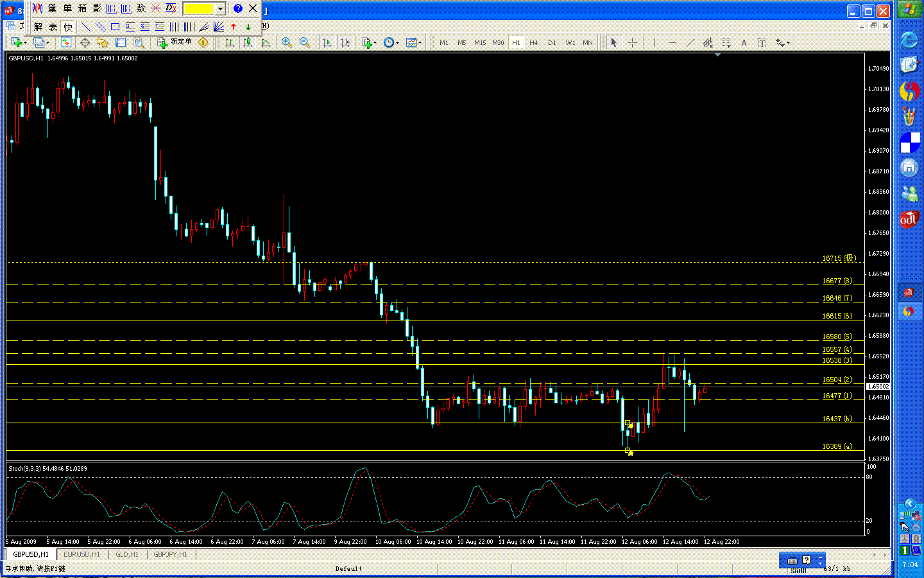Screen dimensions: 924x578
Task: Select the parallel diagonal lines tool
Action: coord(100,27)
